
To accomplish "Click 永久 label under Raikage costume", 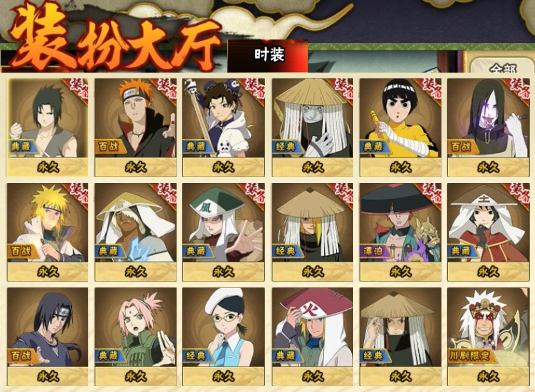I will pyautogui.click(x=135, y=272).
